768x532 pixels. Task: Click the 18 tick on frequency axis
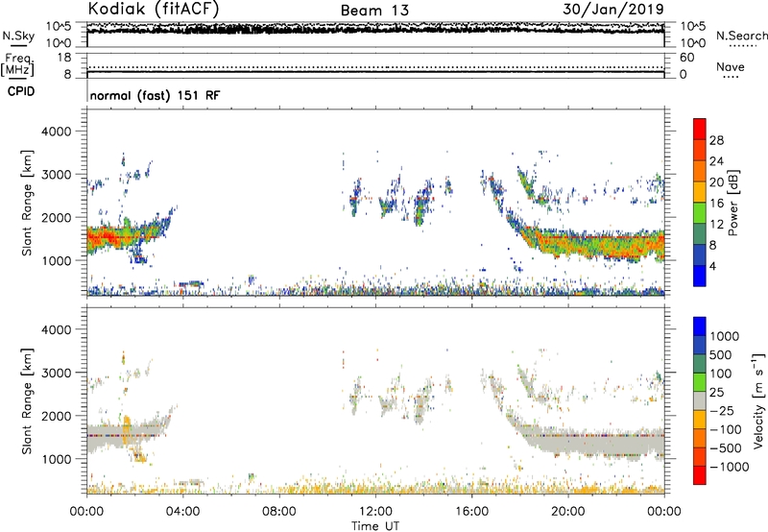pos(64,58)
